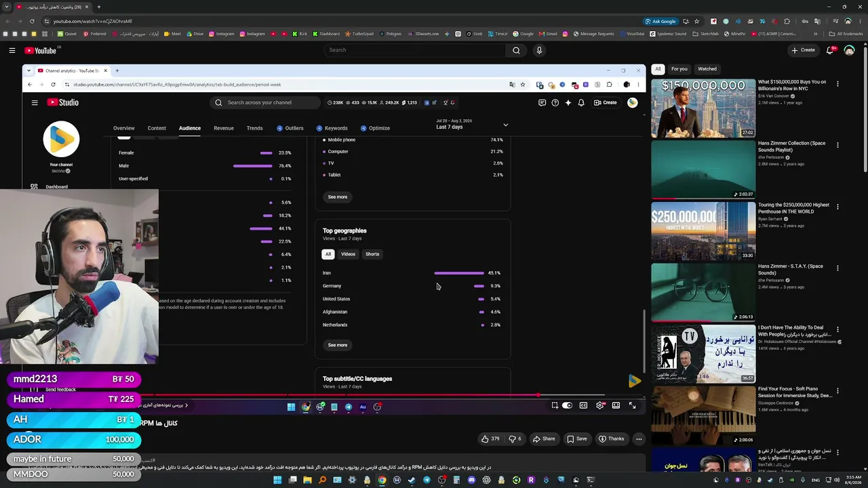Open a new browser tab
Viewport: 868px width, 488px height.
[98, 7]
